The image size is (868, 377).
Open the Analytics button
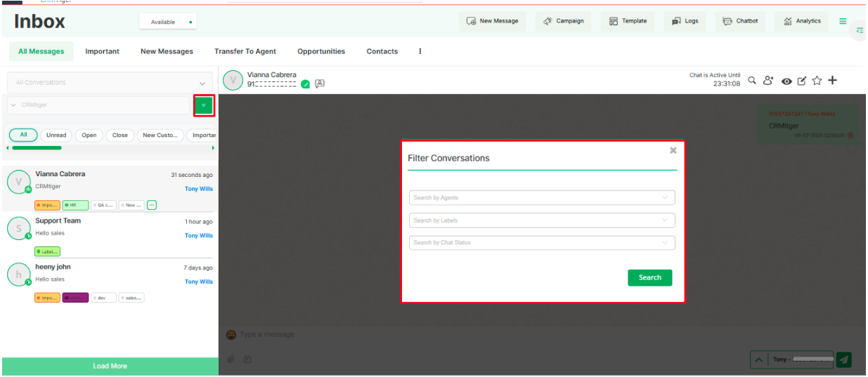pos(802,21)
